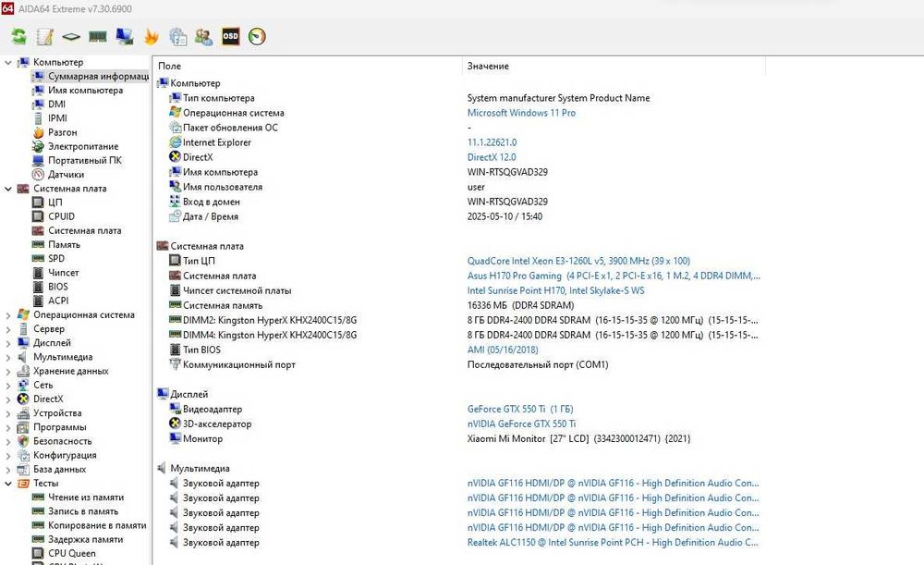The height and width of the screenshot is (565, 924).
Task: Click the nVIDIA GeForce GTX 550 Ti link
Action: 521,424
